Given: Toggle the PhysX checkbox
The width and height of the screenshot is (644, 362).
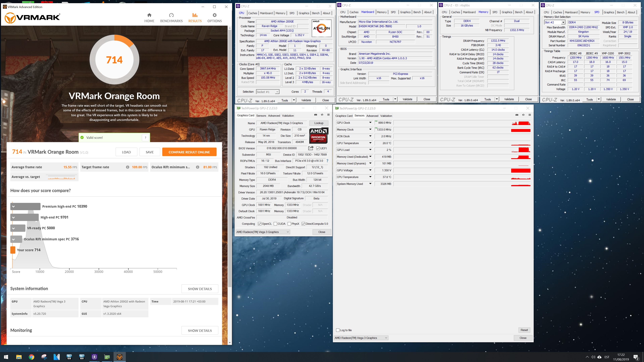Looking at the screenshot, I should point(289,224).
